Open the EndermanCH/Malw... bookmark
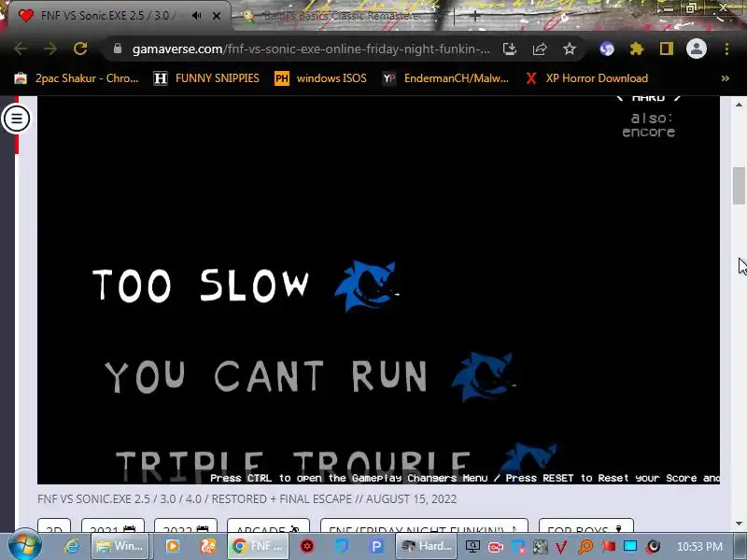747x560 pixels. point(446,78)
